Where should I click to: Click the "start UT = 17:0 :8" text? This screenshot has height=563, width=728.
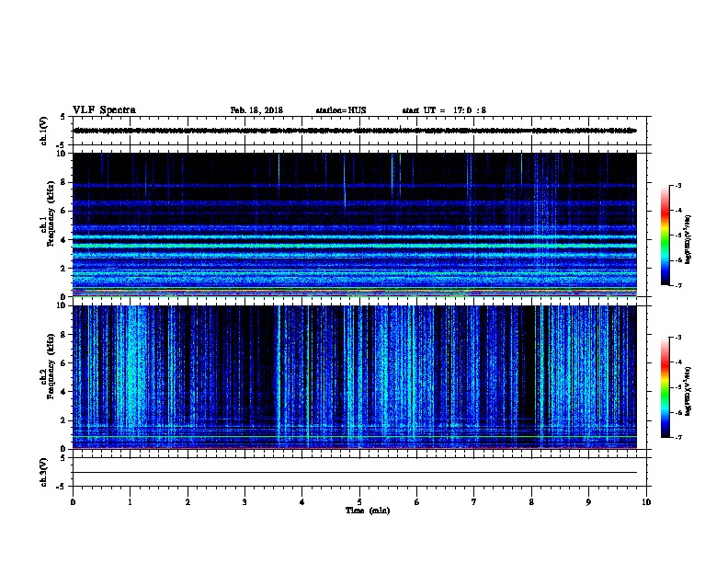[444, 110]
